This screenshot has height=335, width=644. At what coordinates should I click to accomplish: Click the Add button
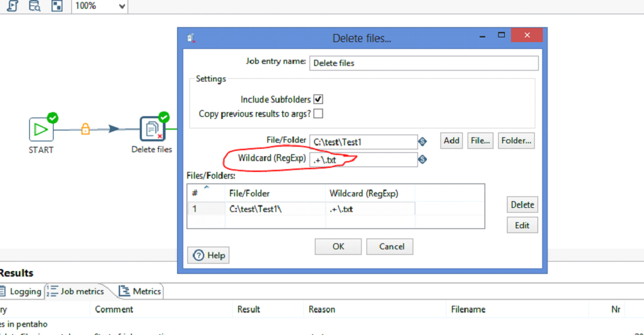(x=451, y=141)
